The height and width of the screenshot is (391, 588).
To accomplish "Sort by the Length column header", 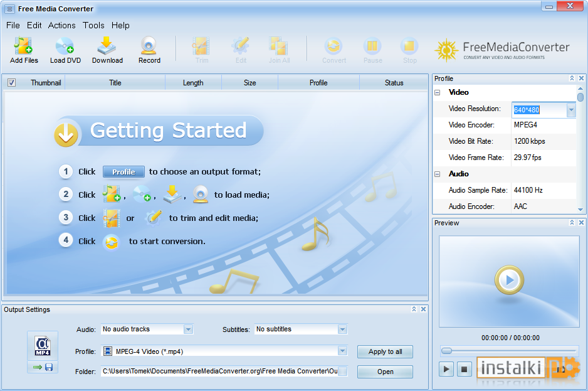I will 193,83.
